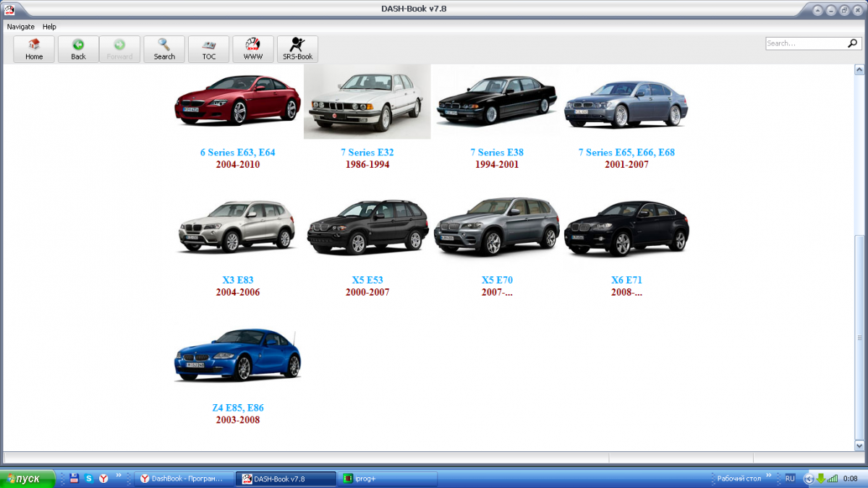
Task: Open the 7 Series E38 link
Action: [497, 153]
